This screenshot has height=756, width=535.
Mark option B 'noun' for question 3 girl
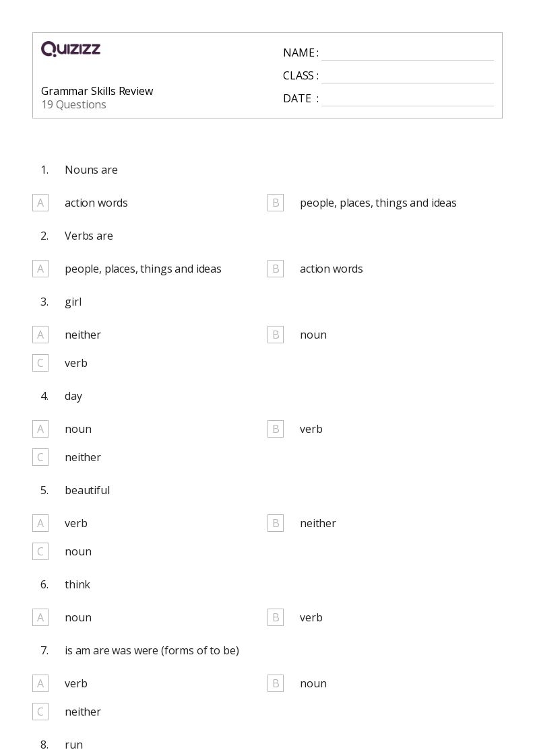[x=276, y=335]
